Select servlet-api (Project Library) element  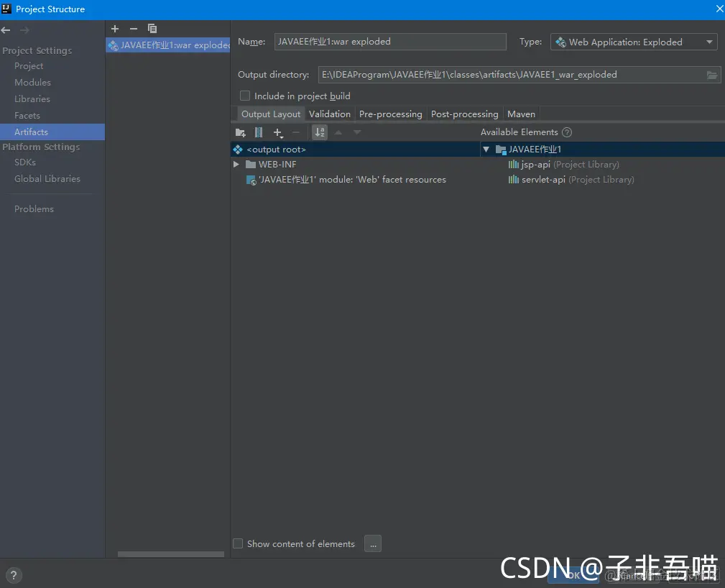click(602, 180)
